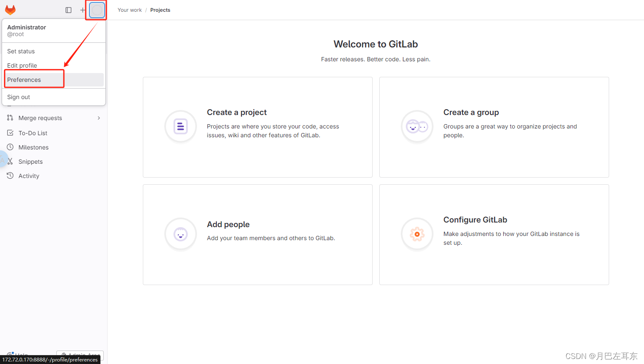Screen dimensions: 644x364
Task: Expand the Merge requests chevron
Action: point(99,118)
